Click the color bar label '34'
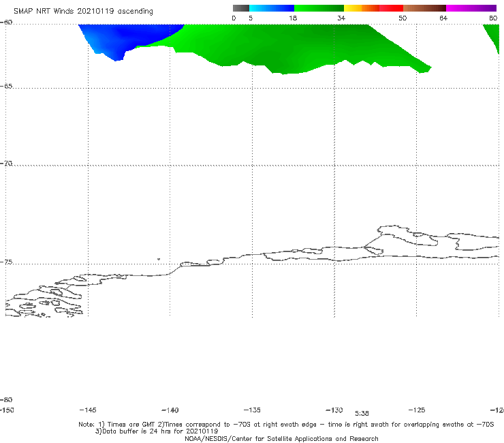Viewport: 504px width, 443px height. [341, 18]
